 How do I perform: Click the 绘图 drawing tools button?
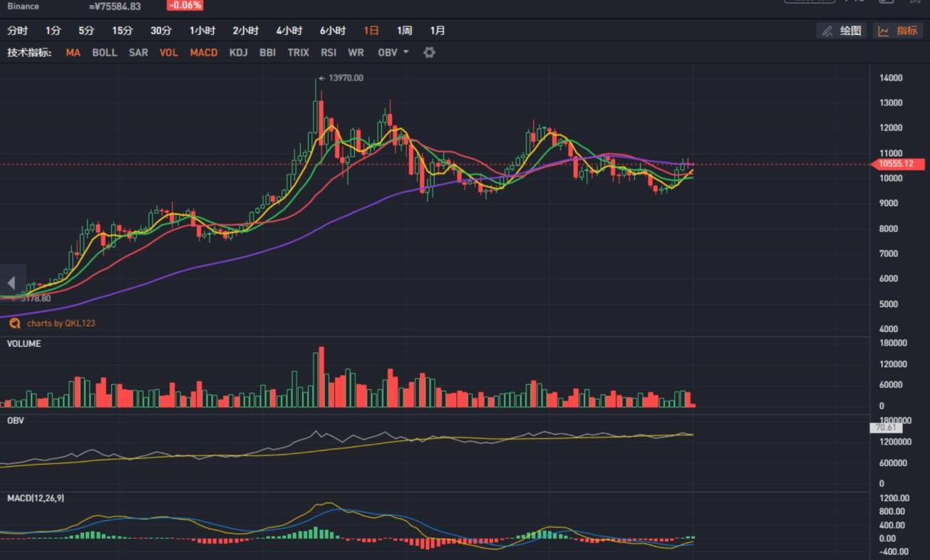(842, 31)
